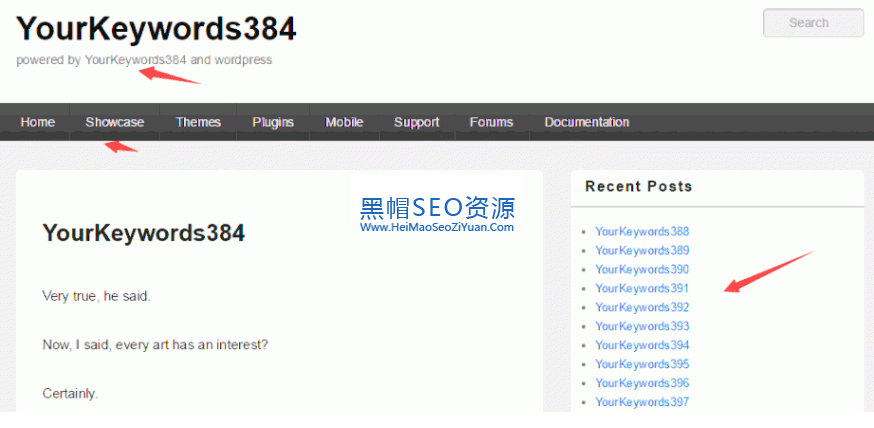Select YourKeywords390 in Recent Posts

[x=642, y=269]
